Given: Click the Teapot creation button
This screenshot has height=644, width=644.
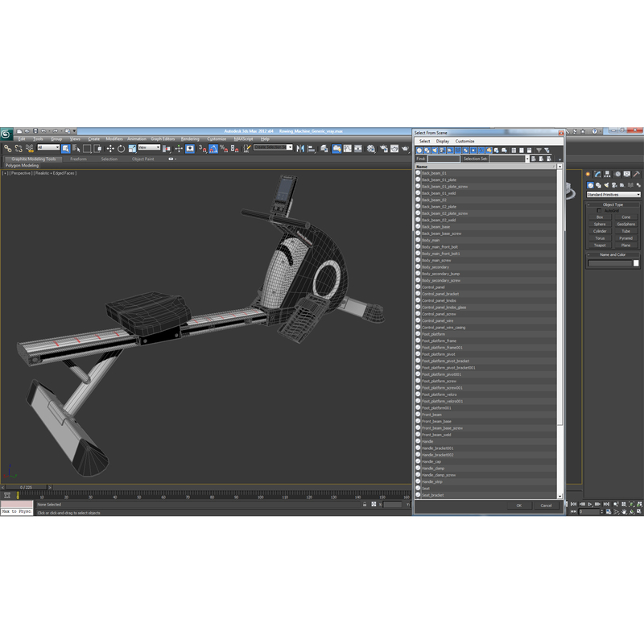Looking at the screenshot, I should pyautogui.click(x=600, y=245).
